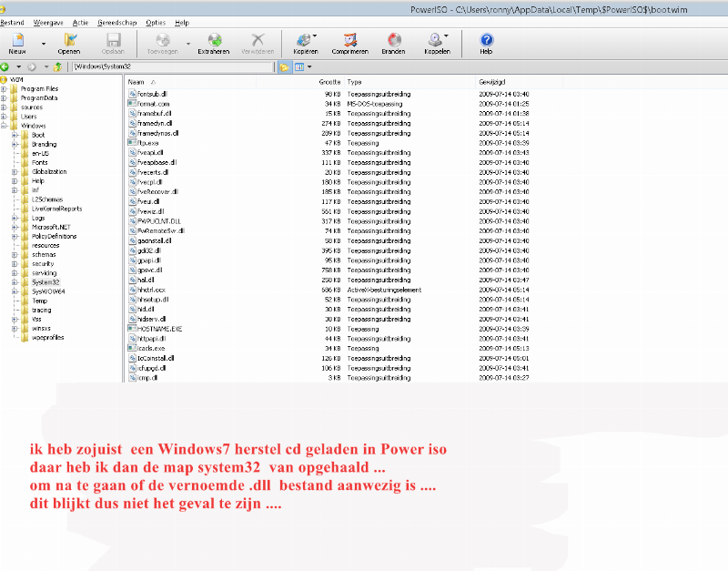Screen dimensions: 728x571
Task: Open the dropdown arrow next to Nieuw
Action: tap(44, 44)
